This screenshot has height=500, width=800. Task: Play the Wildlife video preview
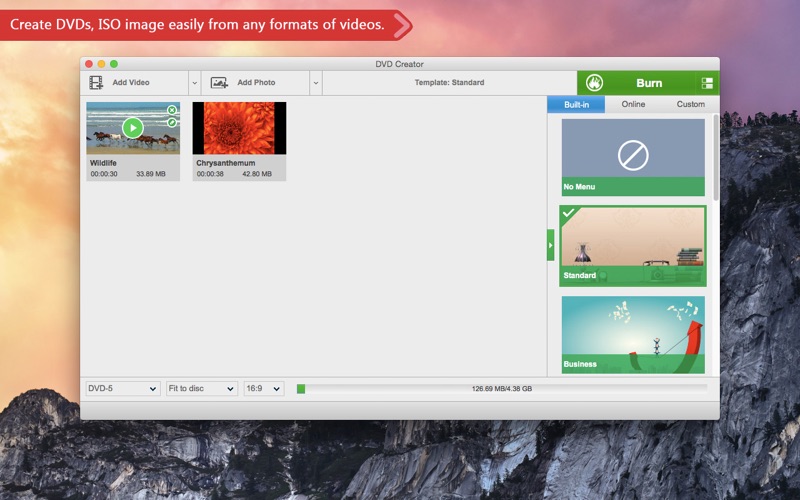pyautogui.click(x=132, y=127)
